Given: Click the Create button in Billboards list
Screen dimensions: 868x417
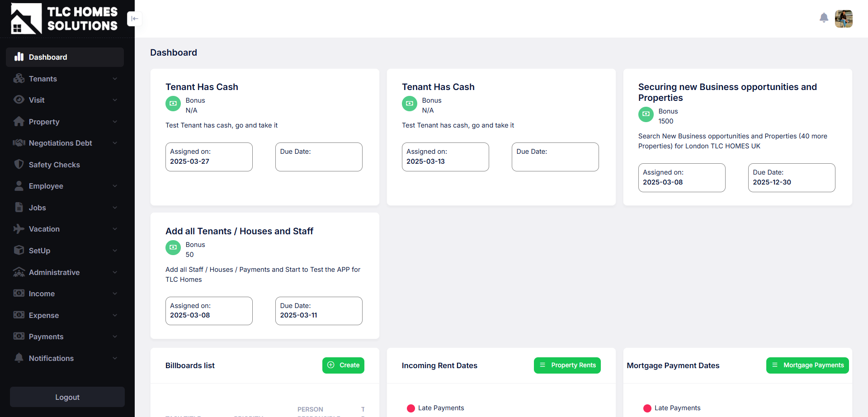Looking at the screenshot, I should coord(343,365).
